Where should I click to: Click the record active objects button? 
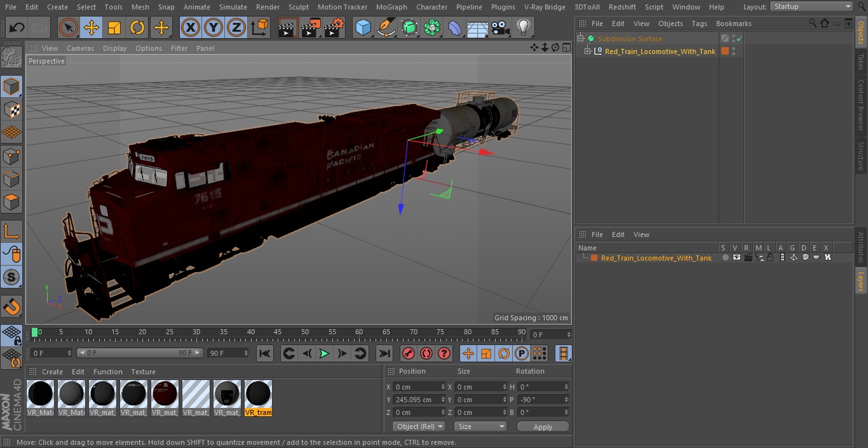tap(409, 353)
